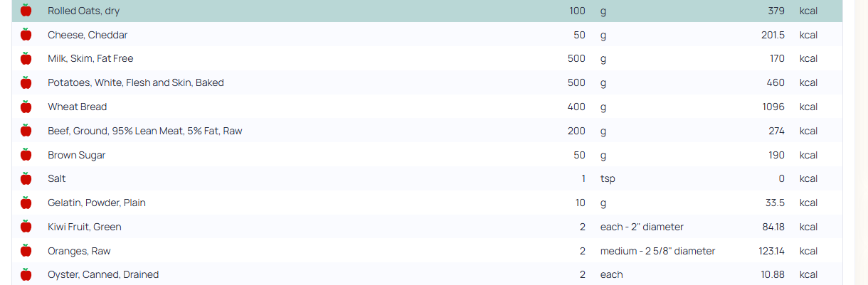The height and width of the screenshot is (285, 868).
Task: Click the apple icon next to Cheese, Cheddar
Action: click(26, 35)
